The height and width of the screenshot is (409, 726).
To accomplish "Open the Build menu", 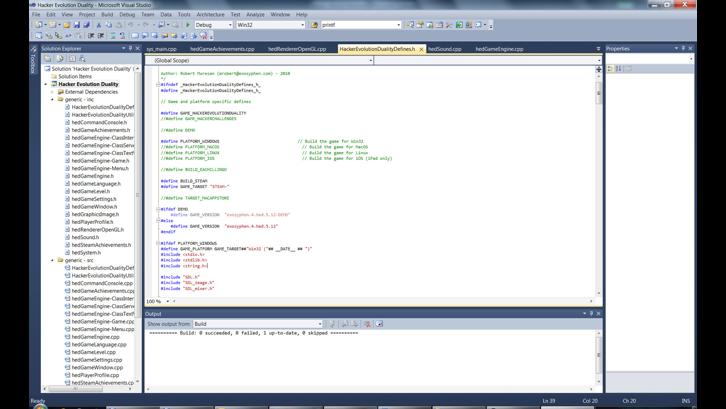I will [107, 14].
